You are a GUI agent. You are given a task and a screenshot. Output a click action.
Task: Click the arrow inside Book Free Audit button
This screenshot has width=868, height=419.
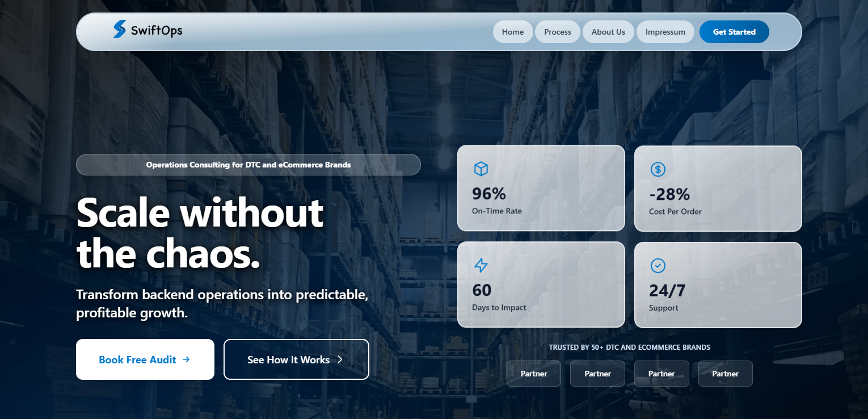click(x=186, y=359)
